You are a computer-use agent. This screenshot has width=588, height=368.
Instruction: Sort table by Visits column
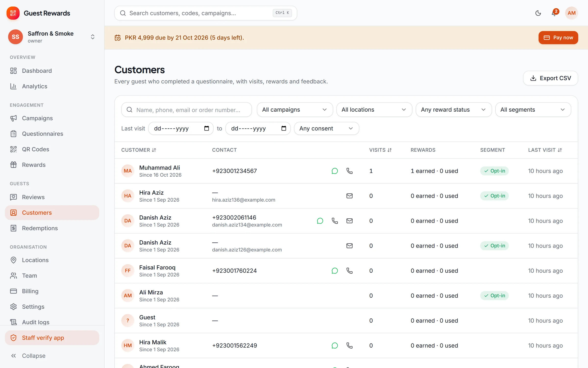(x=380, y=150)
